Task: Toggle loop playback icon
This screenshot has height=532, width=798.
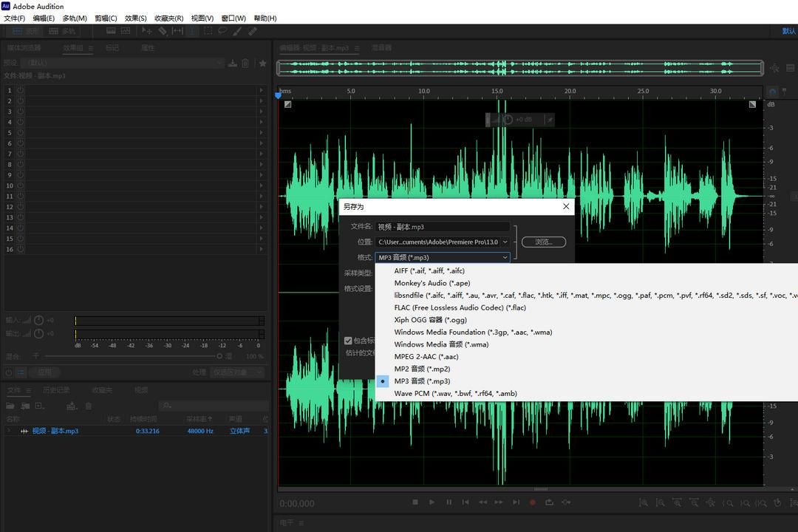Action: click(x=549, y=502)
